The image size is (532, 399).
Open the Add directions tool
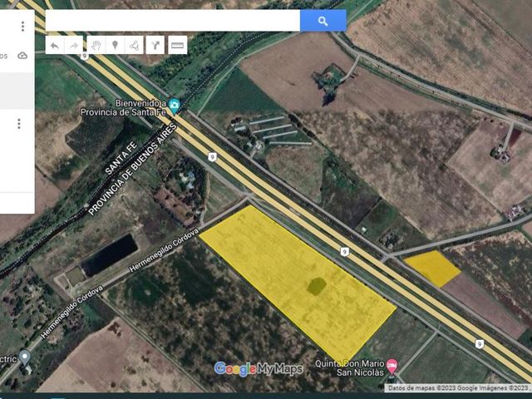pos(155,45)
